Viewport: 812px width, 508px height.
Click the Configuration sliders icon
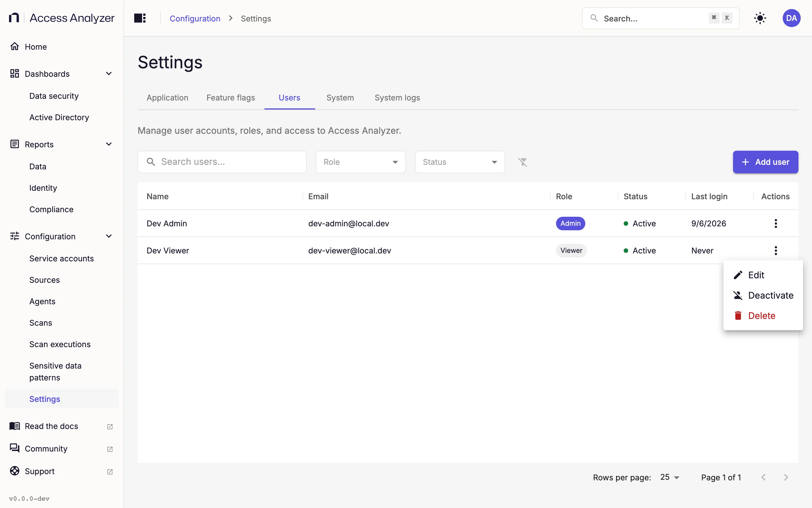click(x=14, y=236)
